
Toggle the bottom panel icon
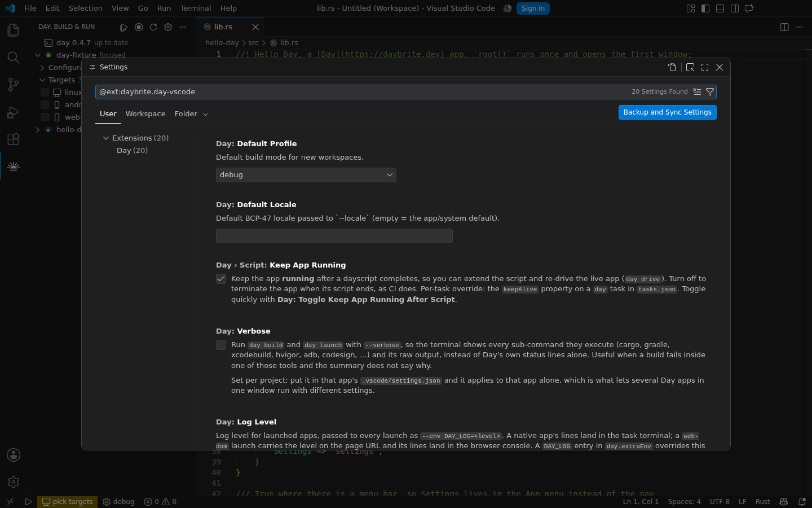[720, 8]
